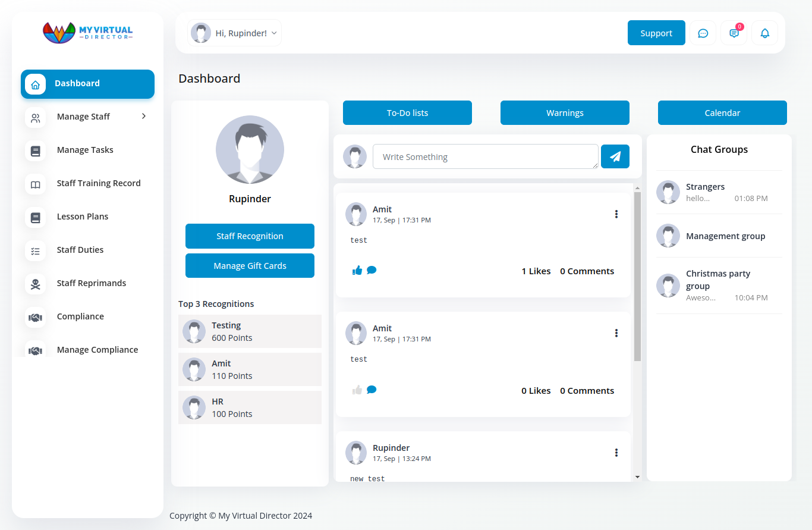
Task: Click the paper plane send icon
Action: 615,156
